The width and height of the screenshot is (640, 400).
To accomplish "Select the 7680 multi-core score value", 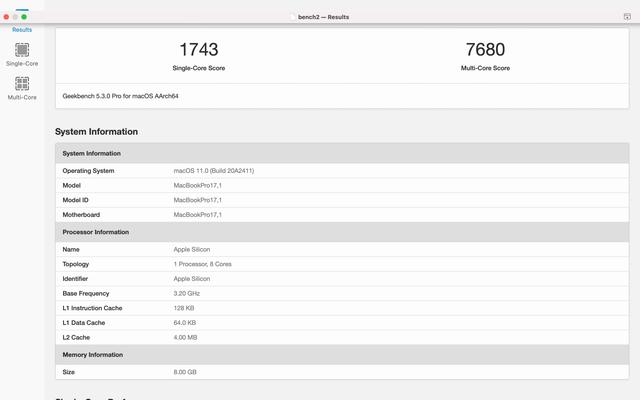I will [485, 49].
